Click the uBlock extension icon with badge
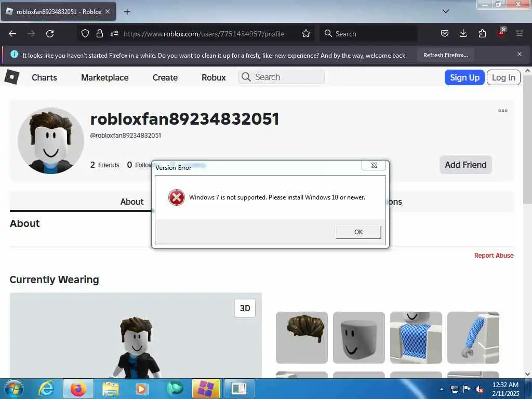532x399 pixels. click(x=501, y=33)
